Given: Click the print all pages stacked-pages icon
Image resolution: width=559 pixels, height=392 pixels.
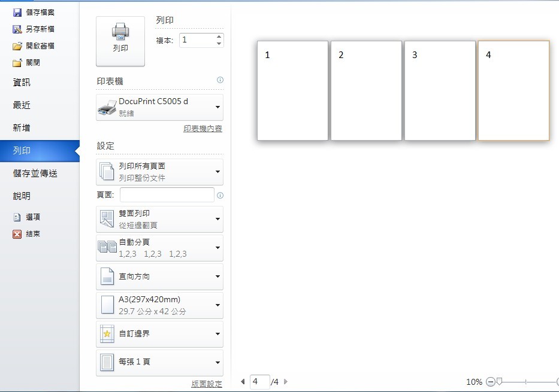Looking at the screenshot, I should (107, 172).
